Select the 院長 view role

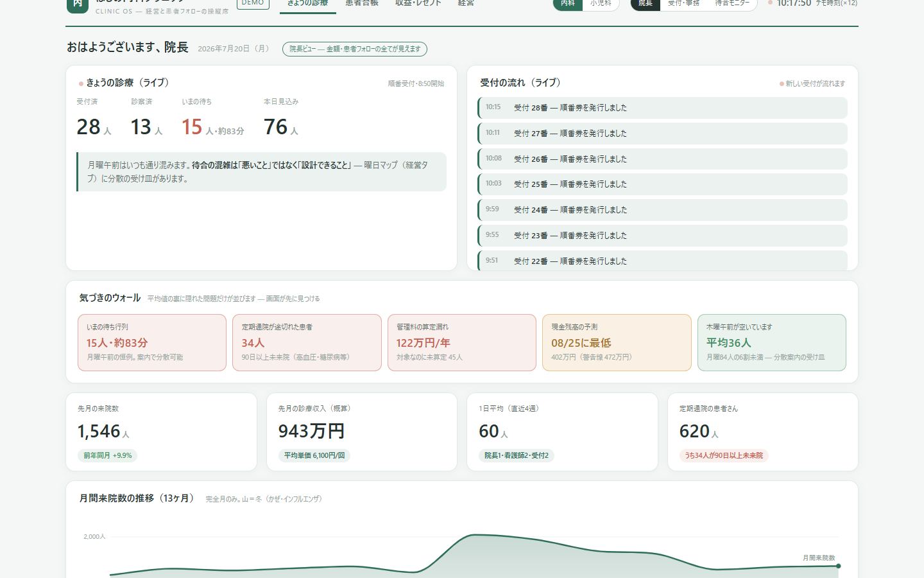tap(646, 4)
